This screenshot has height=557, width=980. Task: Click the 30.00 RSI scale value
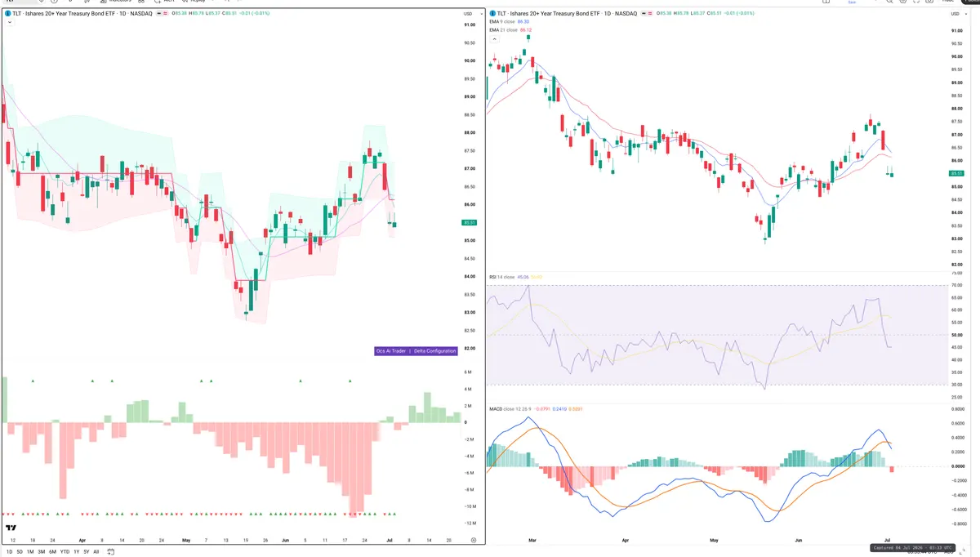coord(957,384)
